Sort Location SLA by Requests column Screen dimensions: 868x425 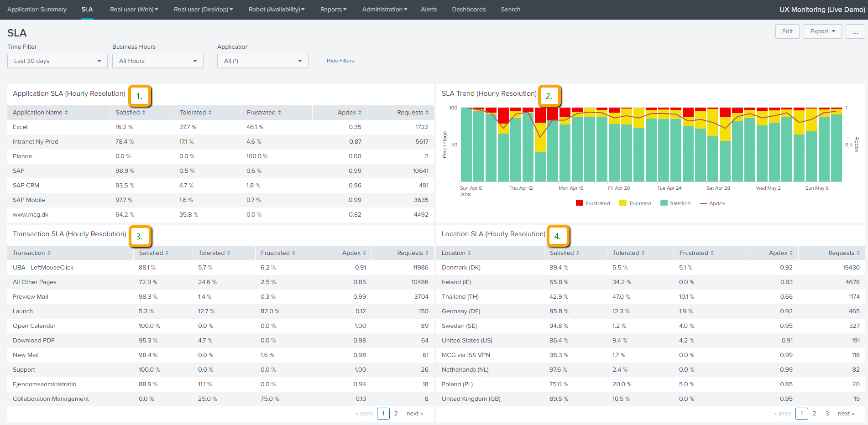843,253
